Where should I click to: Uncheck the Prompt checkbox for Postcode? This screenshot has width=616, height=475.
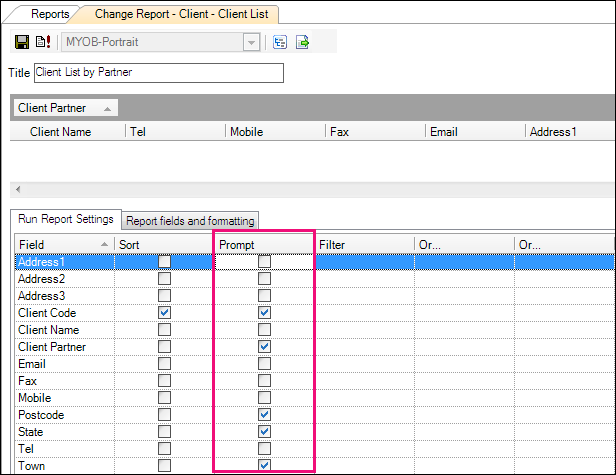(264, 415)
